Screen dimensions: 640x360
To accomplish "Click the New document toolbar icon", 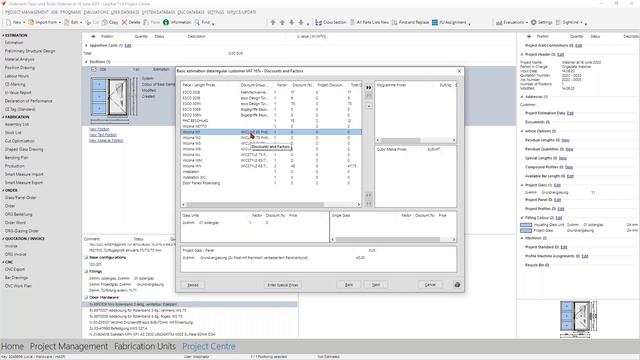I will pos(8,22).
